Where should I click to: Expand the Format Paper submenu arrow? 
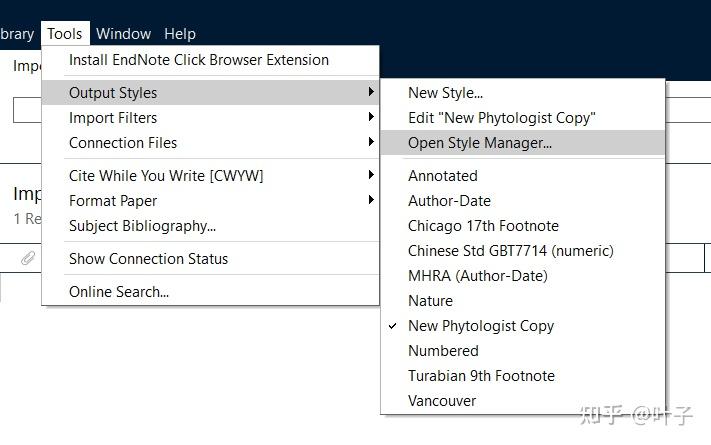pyautogui.click(x=371, y=200)
